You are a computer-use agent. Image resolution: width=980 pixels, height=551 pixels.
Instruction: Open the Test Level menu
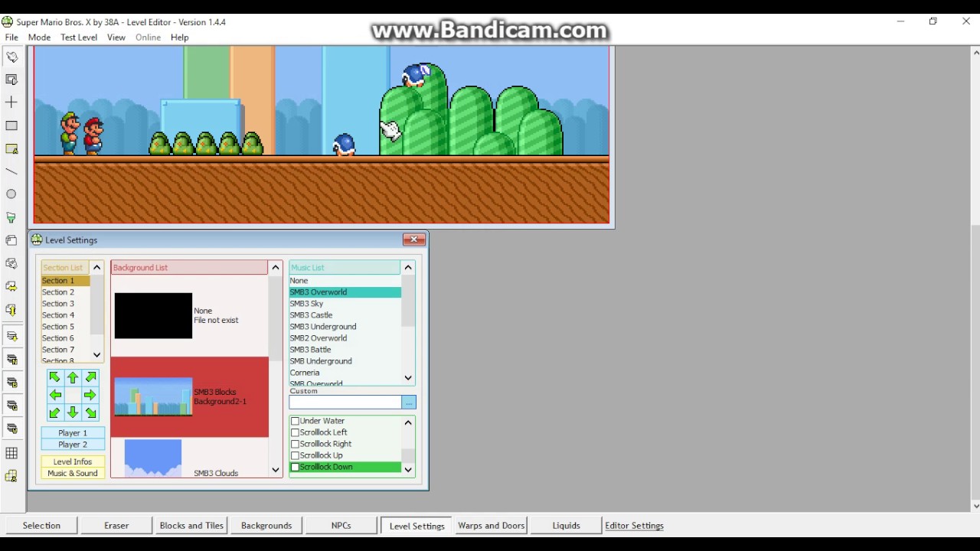(79, 37)
